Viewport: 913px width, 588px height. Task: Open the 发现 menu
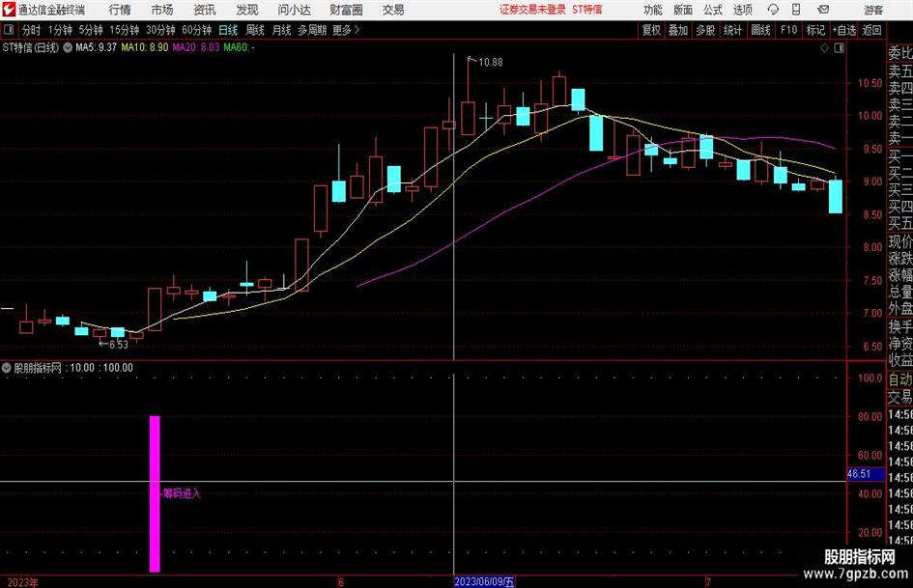coord(247,10)
